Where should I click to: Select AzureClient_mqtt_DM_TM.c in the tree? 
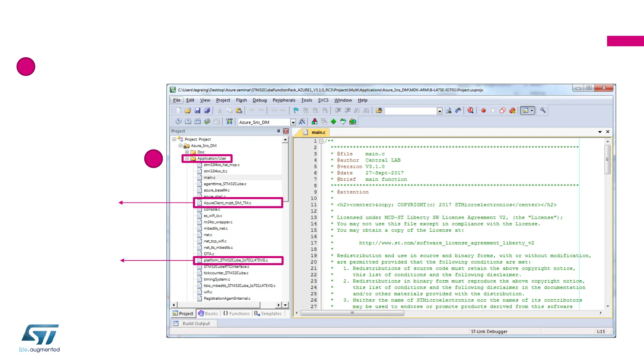[227, 203]
